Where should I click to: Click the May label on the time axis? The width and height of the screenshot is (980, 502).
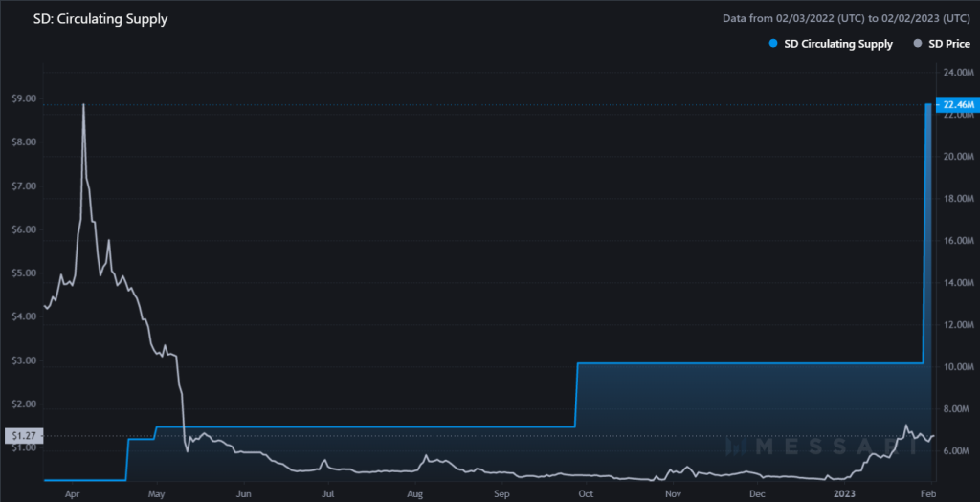coord(157,493)
